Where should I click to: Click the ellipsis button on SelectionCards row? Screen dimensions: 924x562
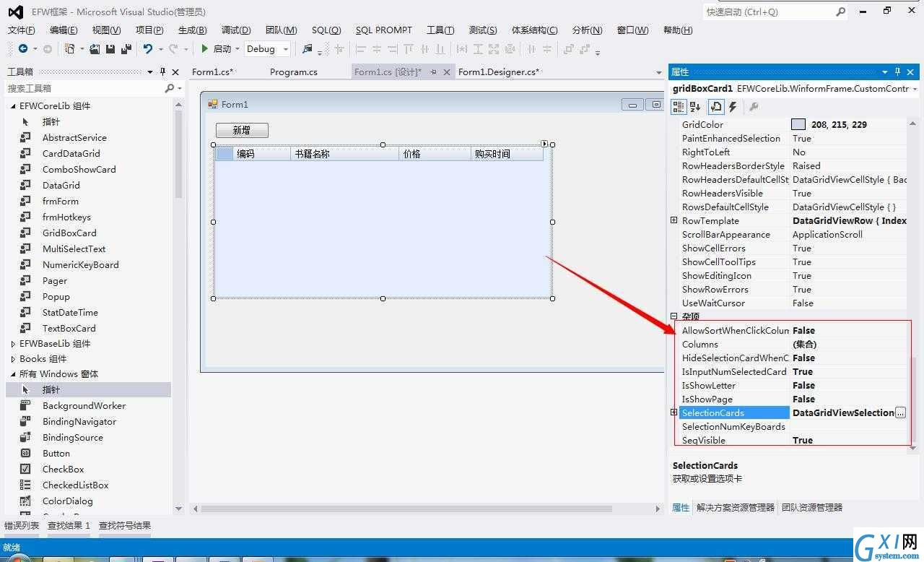click(900, 412)
